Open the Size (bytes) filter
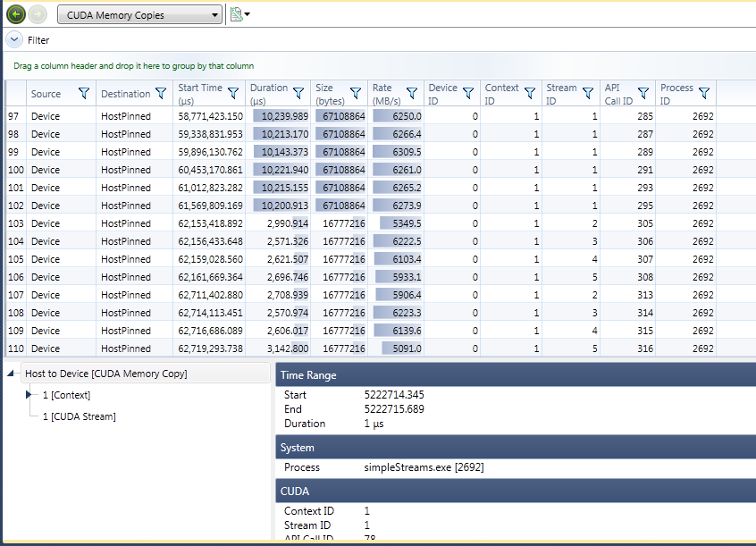The image size is (756, 546). click(355, 94)
